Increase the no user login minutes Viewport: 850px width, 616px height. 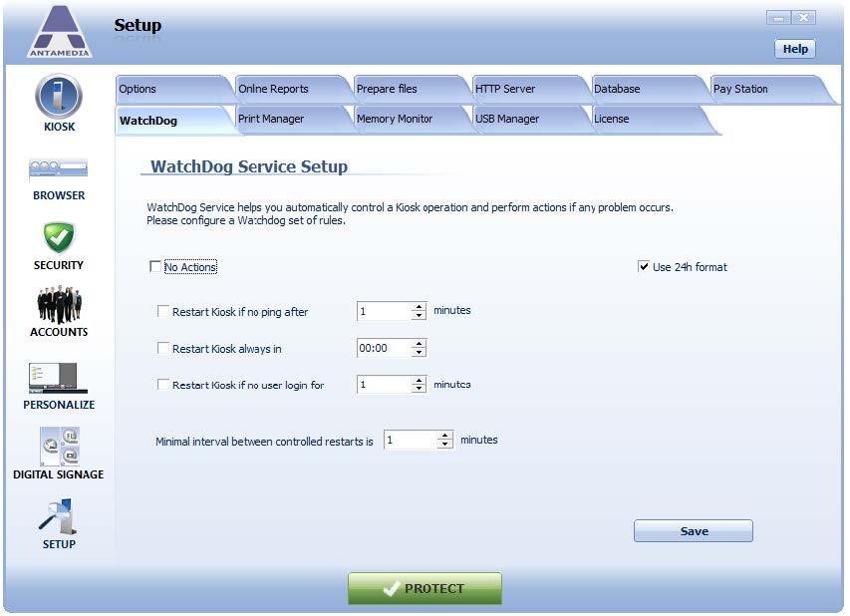pos(419,381)
